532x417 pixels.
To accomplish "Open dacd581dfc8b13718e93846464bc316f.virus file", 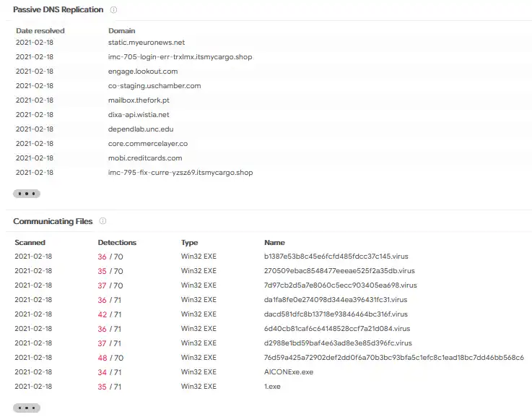I will 336,314.
